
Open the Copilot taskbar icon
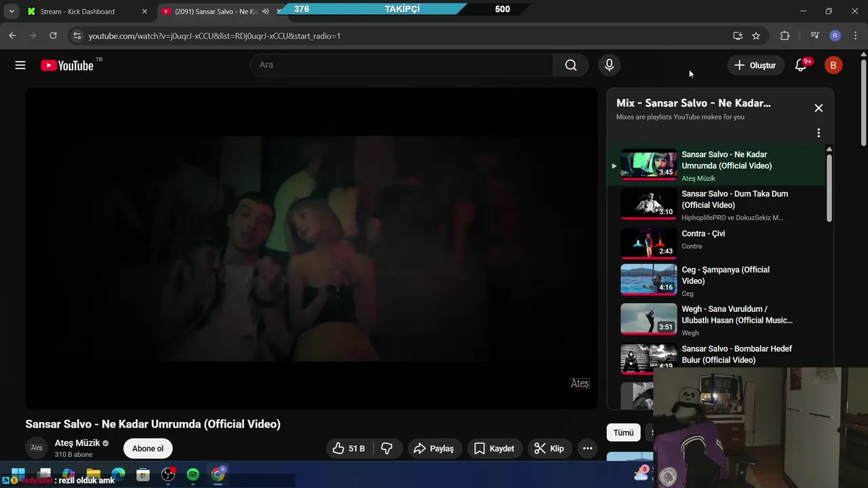point(68,474)
